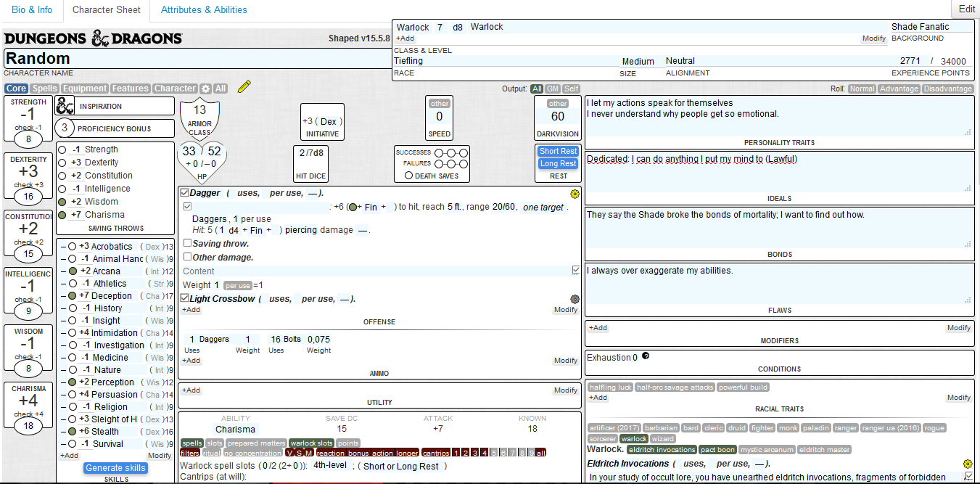Viewport: 980px width, 484px height.
Task: Toggle Dexterity saving throw proficiency
Action: pos(62,163)
